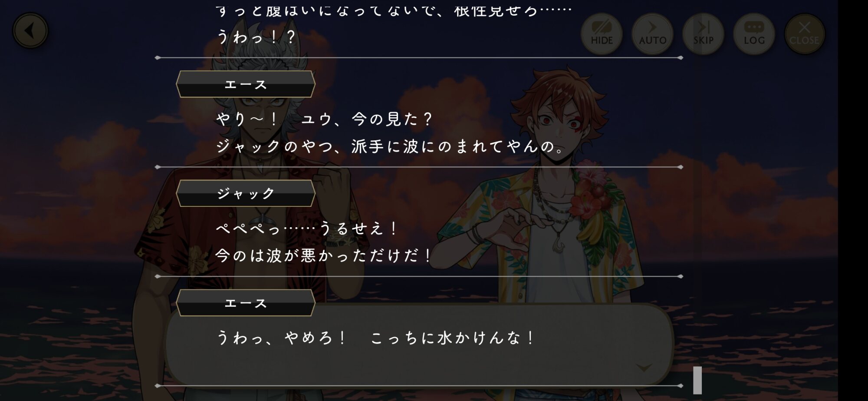
Task: Click the dialogue advance chevron arrow
Action: pyautogui.click(x=644, y=368)
